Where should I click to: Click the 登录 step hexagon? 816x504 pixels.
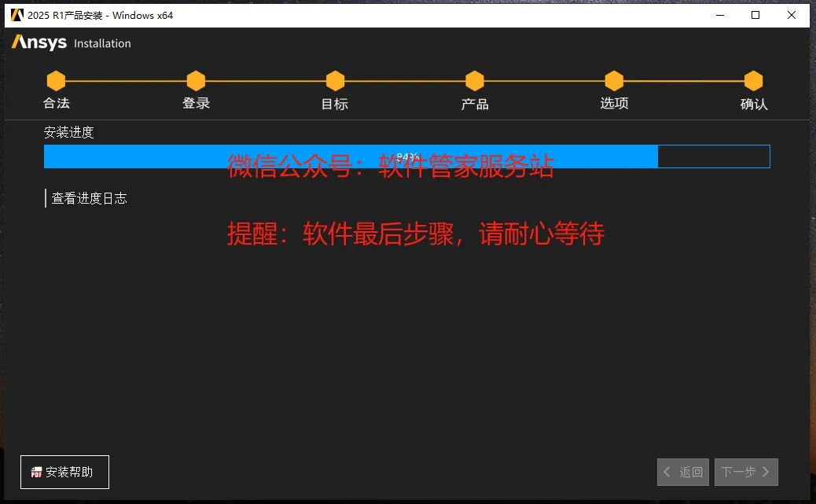(196, 81)
